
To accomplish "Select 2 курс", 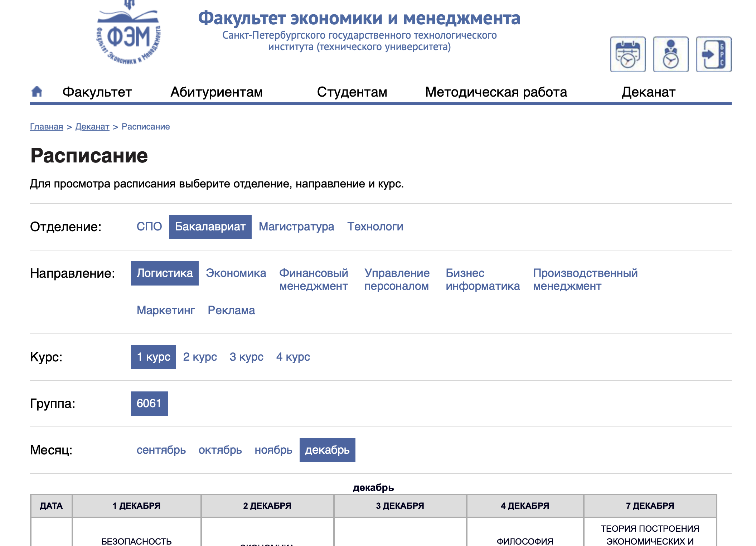I will [200, 357].
